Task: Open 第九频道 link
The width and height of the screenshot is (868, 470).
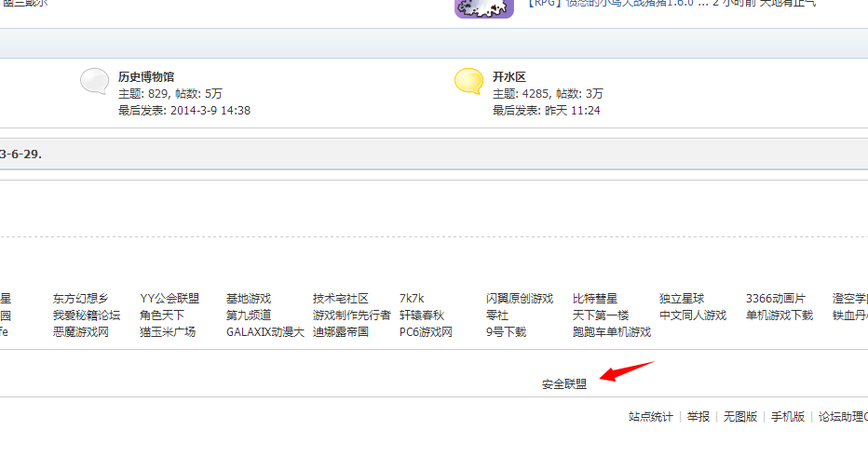Action: pos(249,316)
